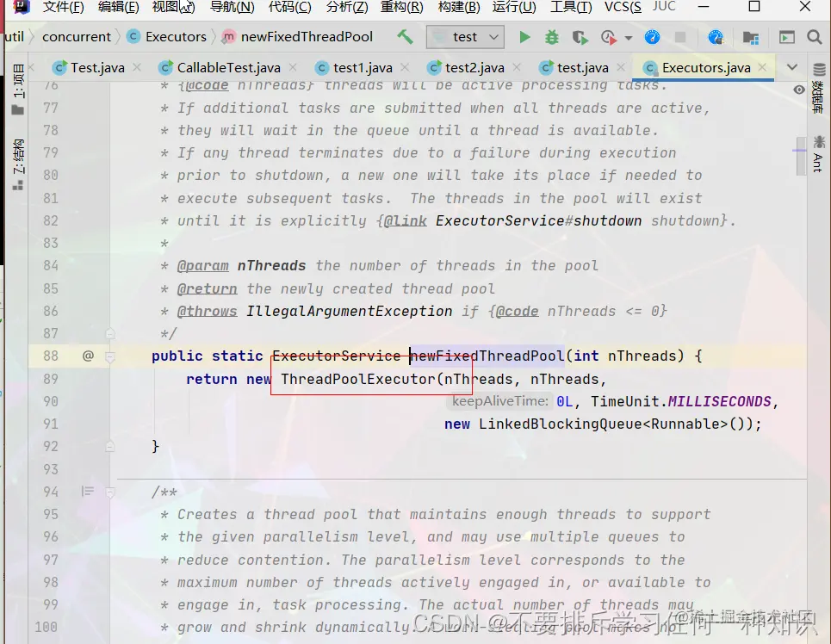The image size is (831, 644).
Task: Run with coverage shield icon
Action: coord(580,37)
